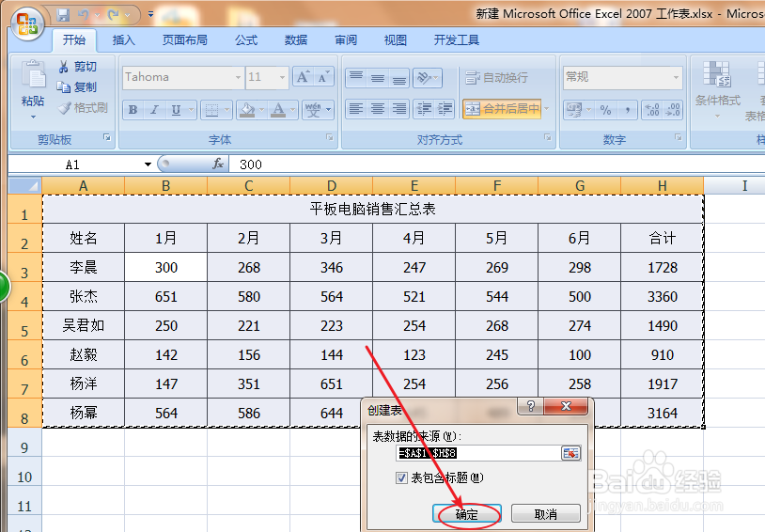765x532 pixels.
Task: Undo the last action
Action: [x=84, y=15]
